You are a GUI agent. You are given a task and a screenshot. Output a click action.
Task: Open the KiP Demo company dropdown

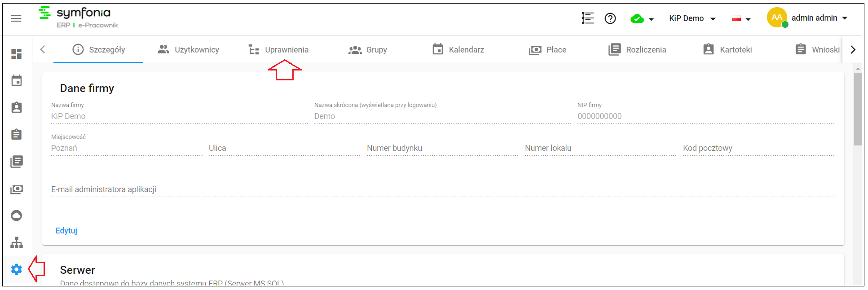pos(692,18)
